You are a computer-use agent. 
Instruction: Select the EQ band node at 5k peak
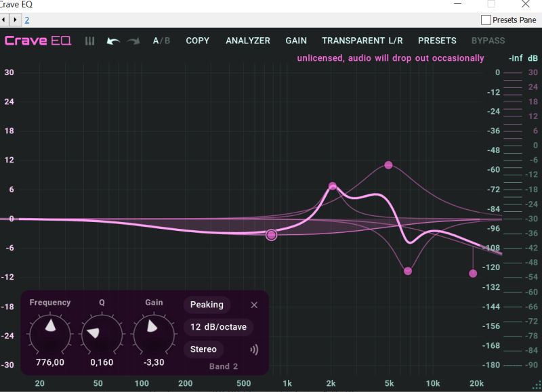point(388,165)
